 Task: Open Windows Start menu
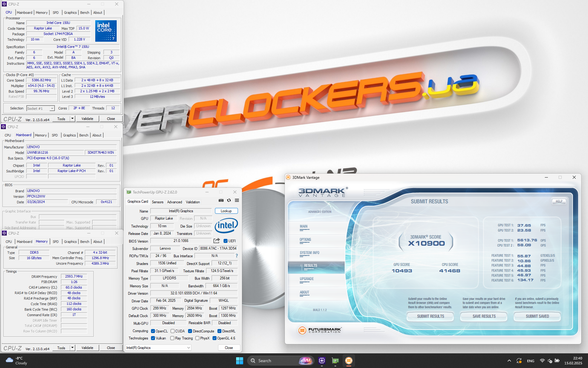pos(239,361)
